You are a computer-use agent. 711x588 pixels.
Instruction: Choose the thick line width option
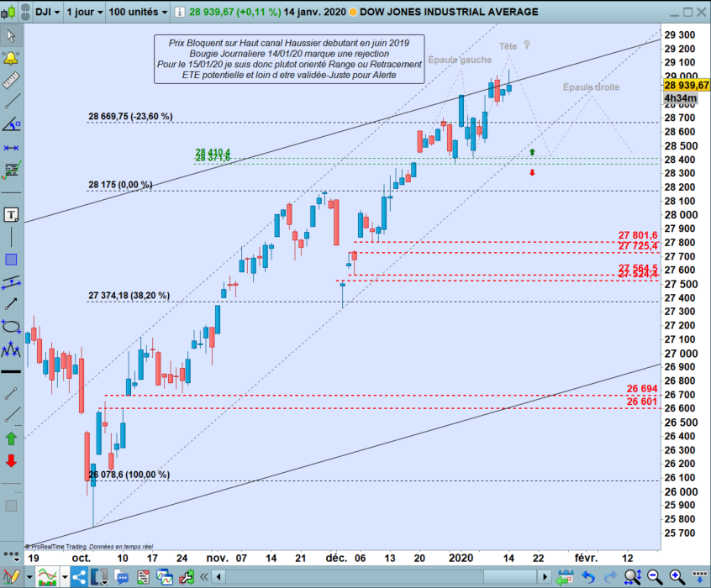[x=11, y=372]
